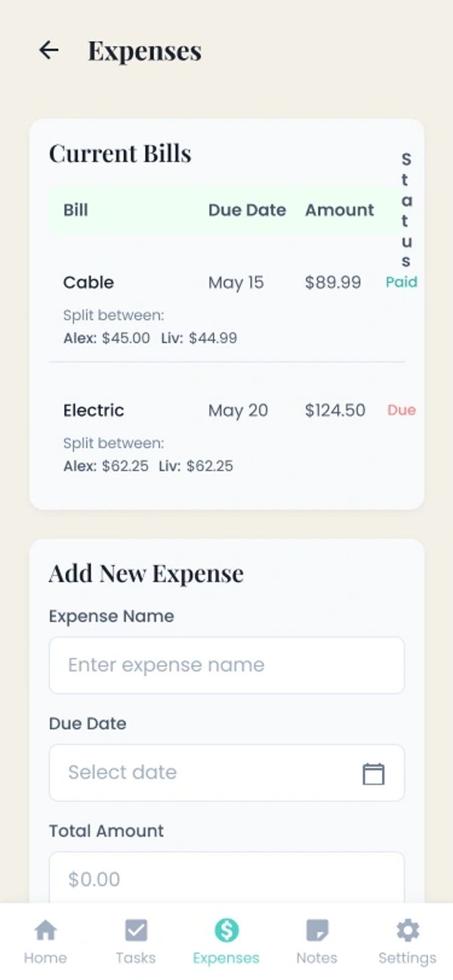Open the calendar picker icon
This screenshot has height=980, width=453.
tap(373, 773)
